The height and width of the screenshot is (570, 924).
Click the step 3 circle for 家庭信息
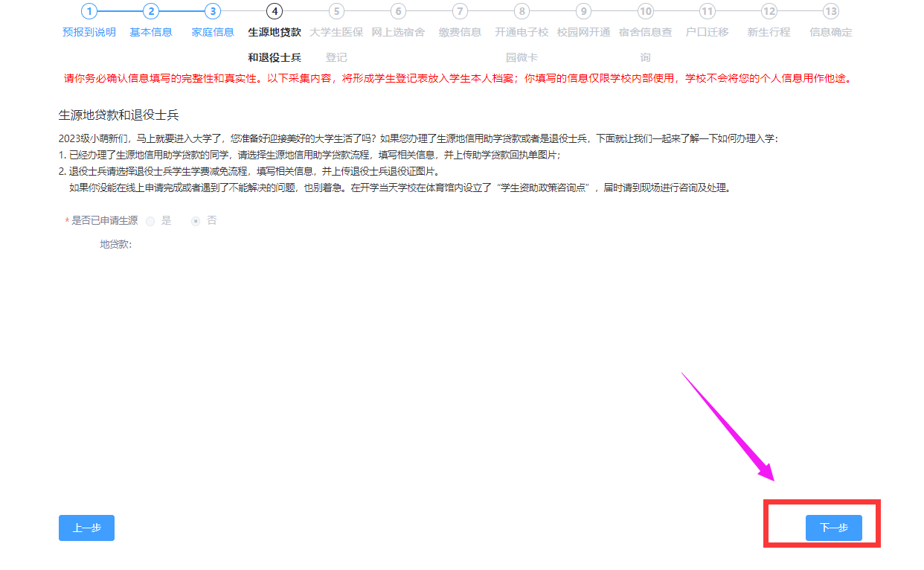[x=214, y=12]
